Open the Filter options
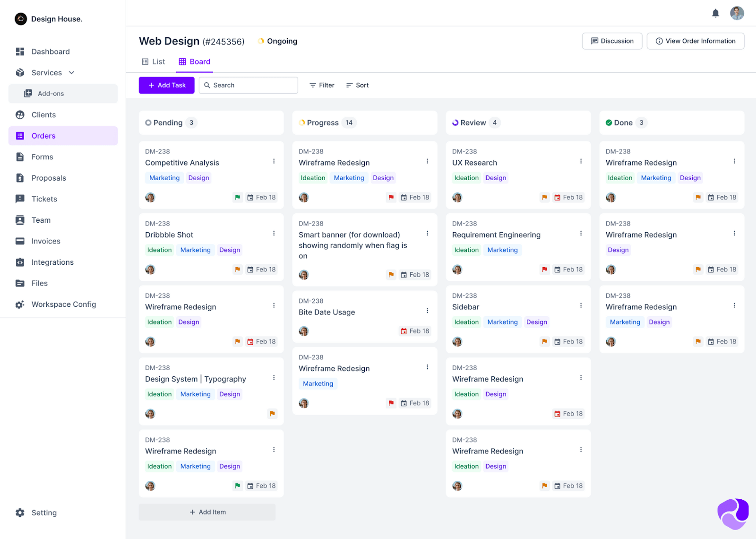Screen dimensions: 756x539 tap(322, 85)
